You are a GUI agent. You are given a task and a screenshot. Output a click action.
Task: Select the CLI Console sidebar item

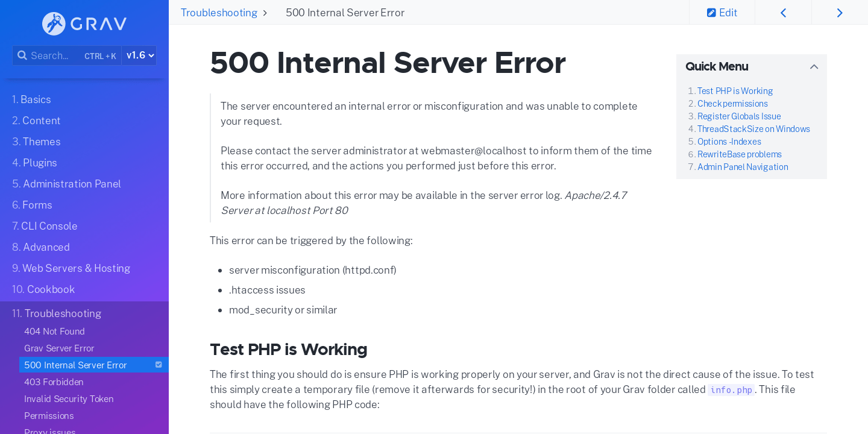tap(45, 226)
